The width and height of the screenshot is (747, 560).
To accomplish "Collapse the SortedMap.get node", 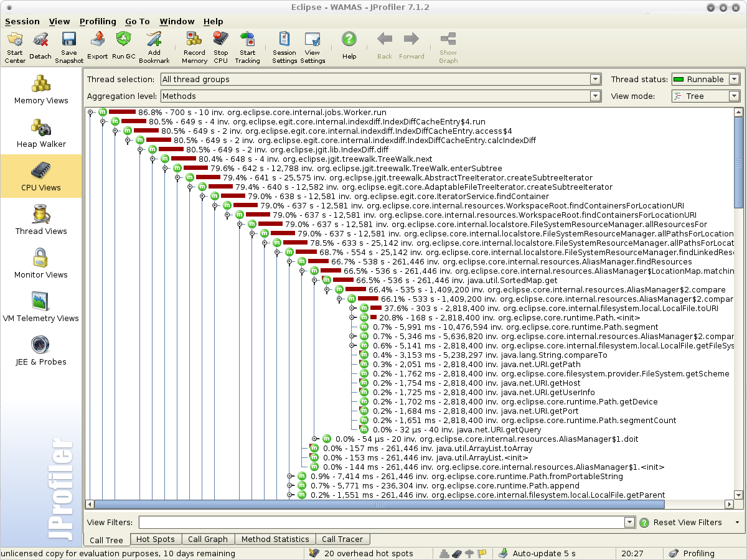I will 314,281.
